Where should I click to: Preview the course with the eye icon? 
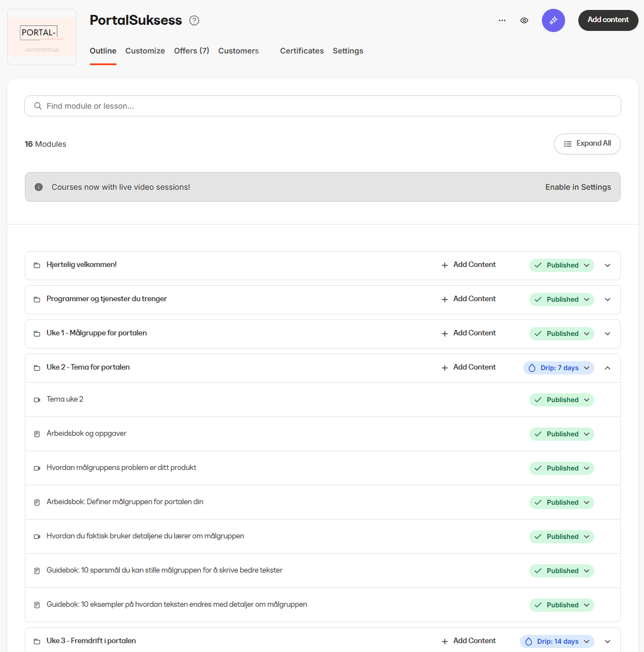tap(524, 20)
